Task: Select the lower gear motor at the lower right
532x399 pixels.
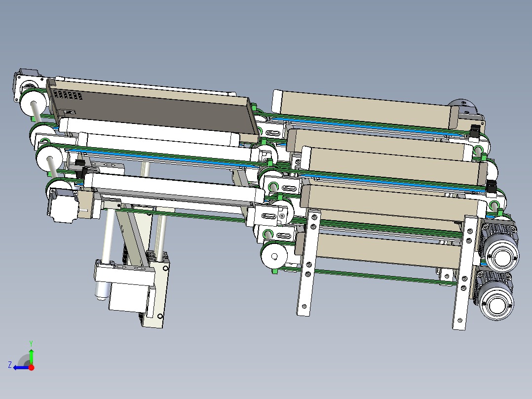Action: coord(494,294)
